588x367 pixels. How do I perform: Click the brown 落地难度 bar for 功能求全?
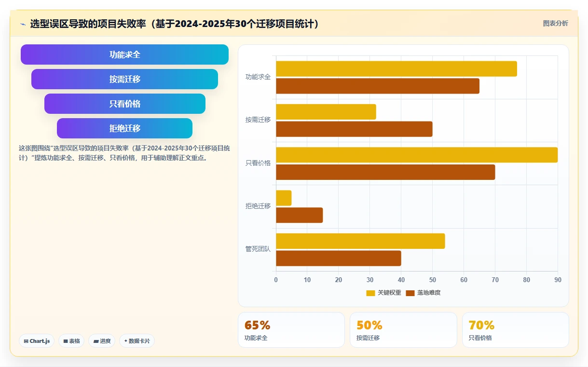(378, 86)
